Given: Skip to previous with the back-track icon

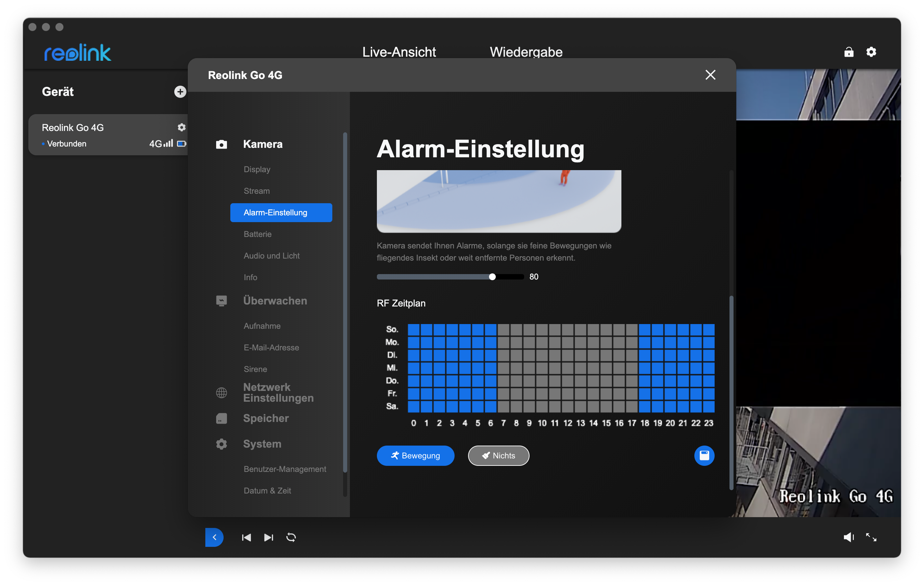Looking at the screenshot, I should tap(246, 537).
